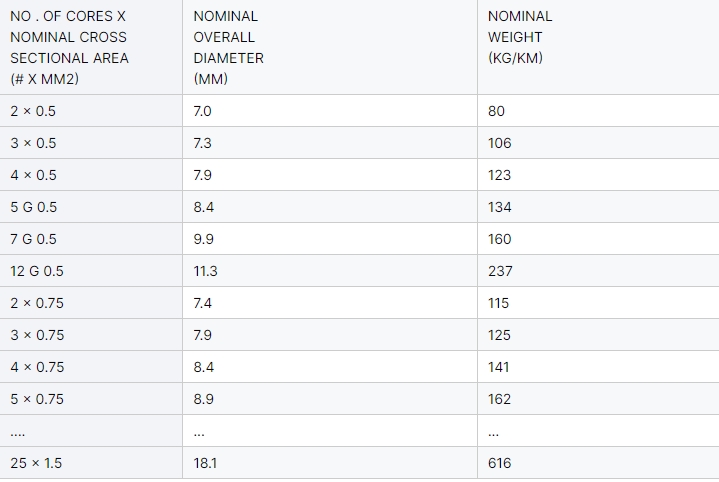Select the diameter value 18.1
This screenshot has height=482, width=719.
click(x=205, y=463)
